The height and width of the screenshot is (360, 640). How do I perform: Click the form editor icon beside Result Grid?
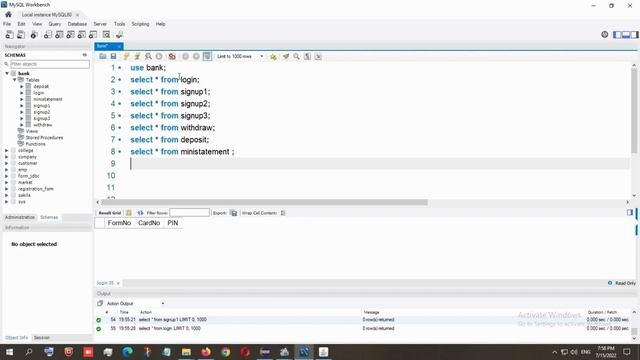(x=129, y=213)
